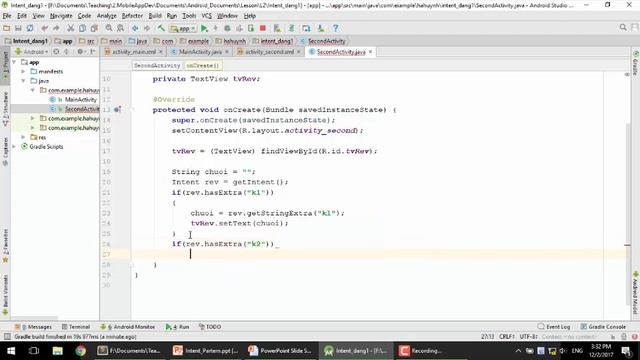Viewport: 640px width, 360px height.
Task: Click the CRLF line separator in status bar
Action: pyautogui.click(x=507, y=337)
